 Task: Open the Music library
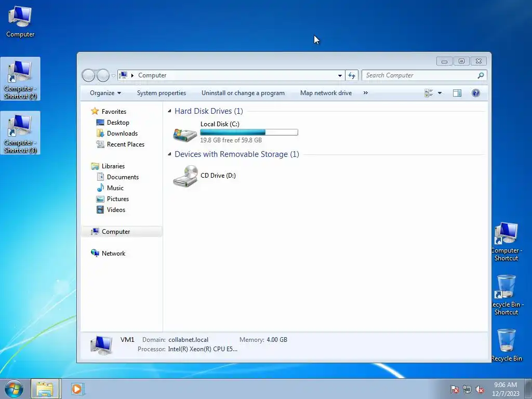[x=115, y=188]
